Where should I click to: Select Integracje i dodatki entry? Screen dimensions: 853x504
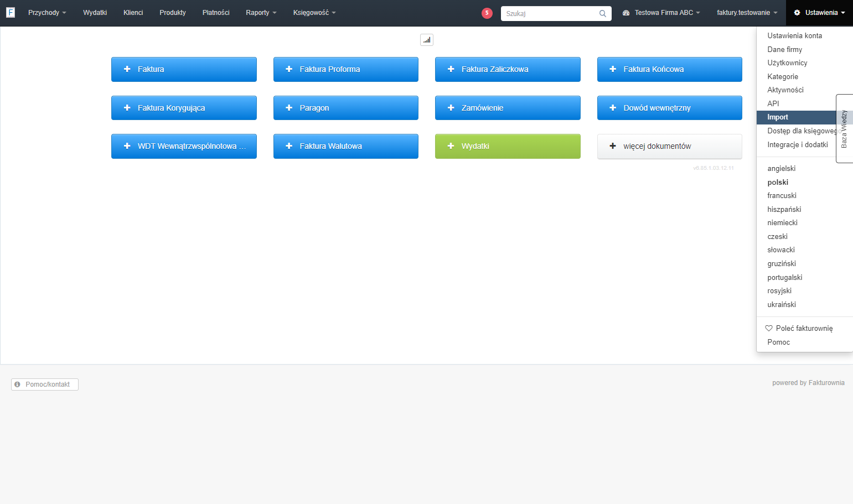pos(797,144)
